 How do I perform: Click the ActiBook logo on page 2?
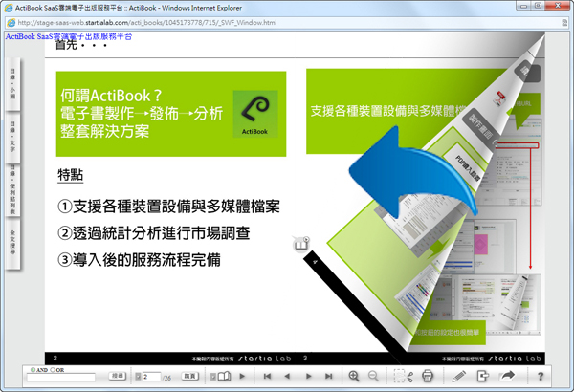(x=255, y=114)
